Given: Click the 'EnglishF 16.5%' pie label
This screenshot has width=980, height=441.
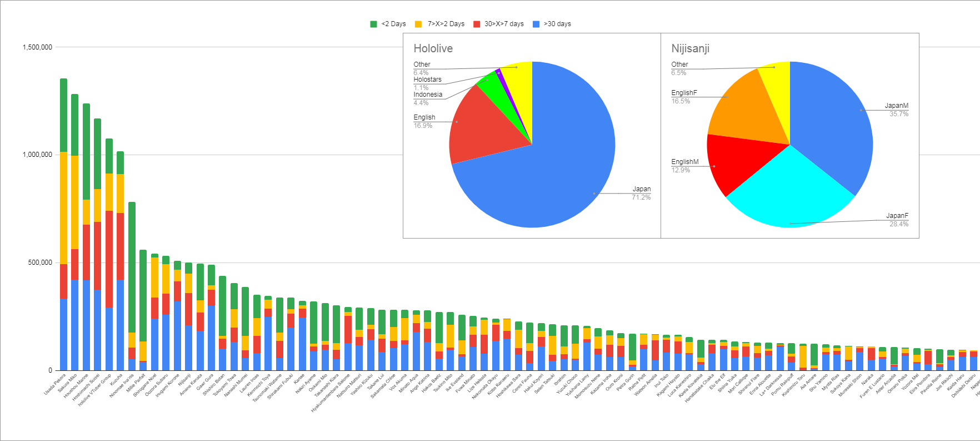Looking at the screenshot, I should tap(684, 97).
